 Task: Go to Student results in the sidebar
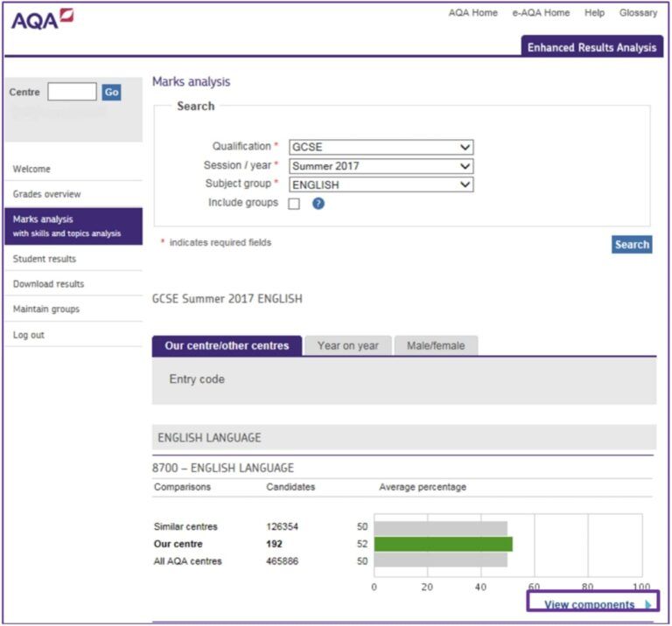tap(44, 259)
